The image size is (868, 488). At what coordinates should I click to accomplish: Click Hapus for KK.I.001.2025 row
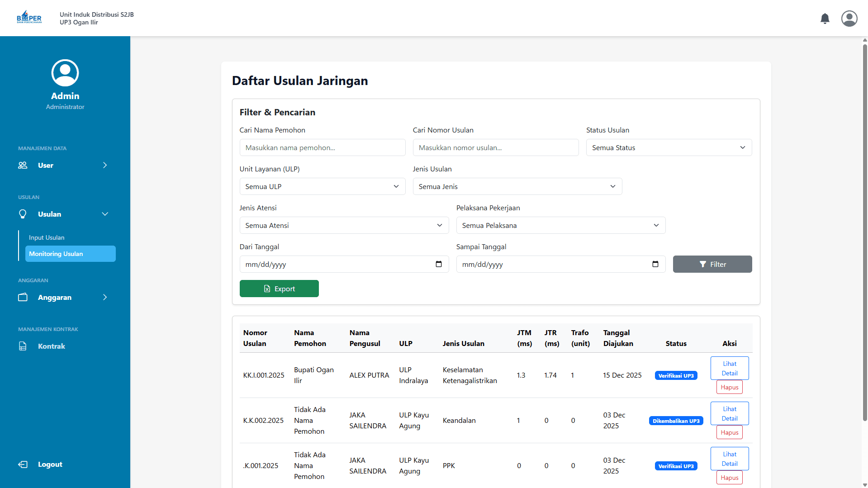click(x=730, y=387)
